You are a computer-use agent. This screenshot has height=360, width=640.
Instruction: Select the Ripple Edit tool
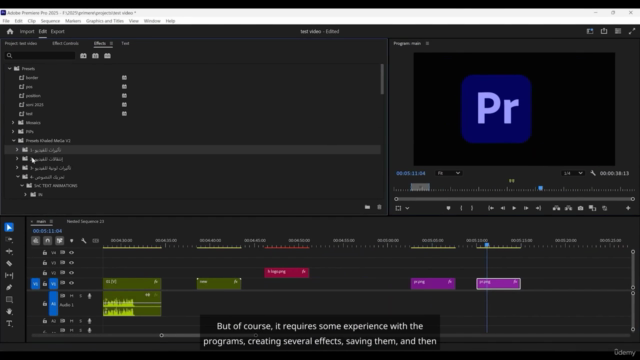9,251
